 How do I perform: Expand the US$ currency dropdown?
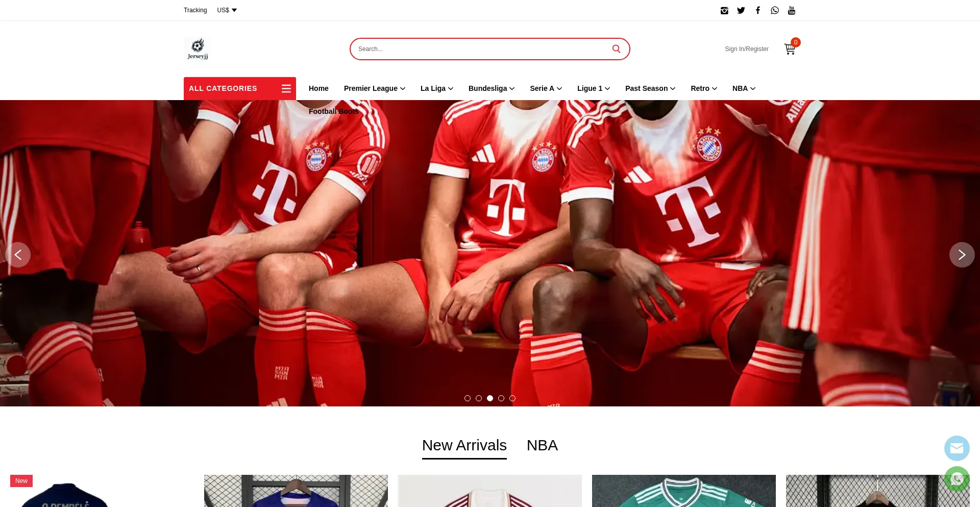[x=227, y=10]
